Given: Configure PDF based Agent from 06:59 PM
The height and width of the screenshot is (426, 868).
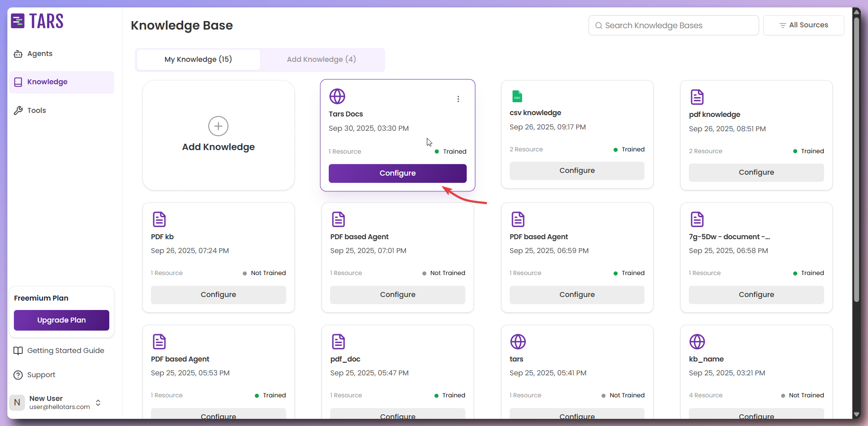Looking at the screenshot, I should point(577,295).
